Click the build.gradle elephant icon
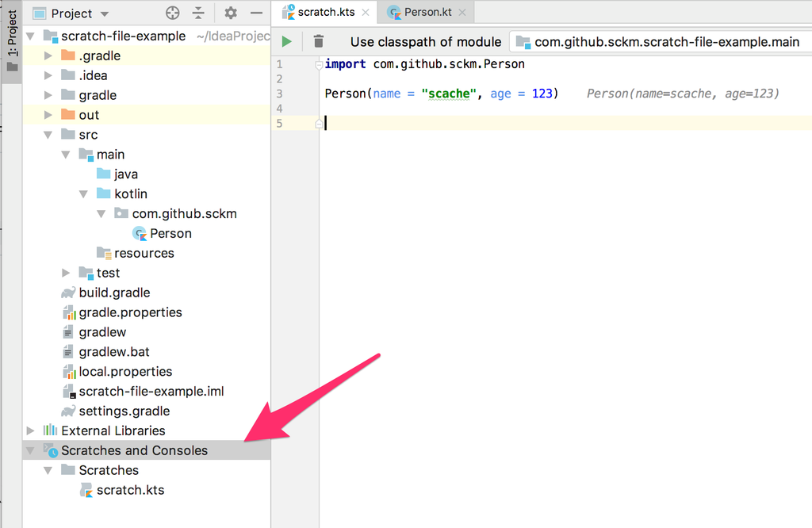The image size is (812, 528). coord(68,293)
